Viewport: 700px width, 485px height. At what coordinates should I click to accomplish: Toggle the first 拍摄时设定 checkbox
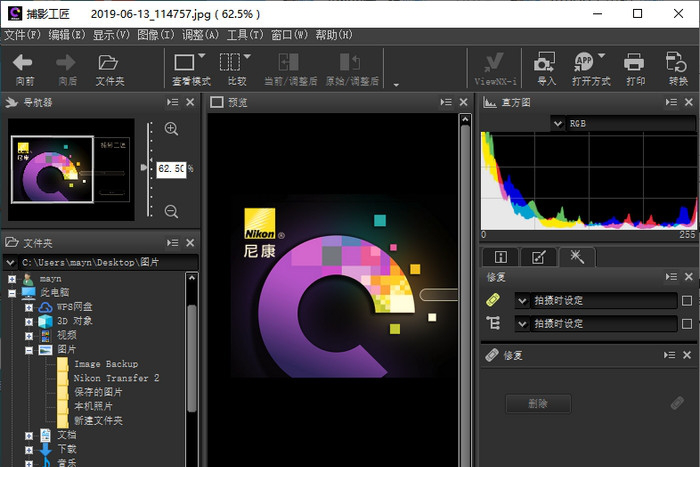(x=686, y=300)
